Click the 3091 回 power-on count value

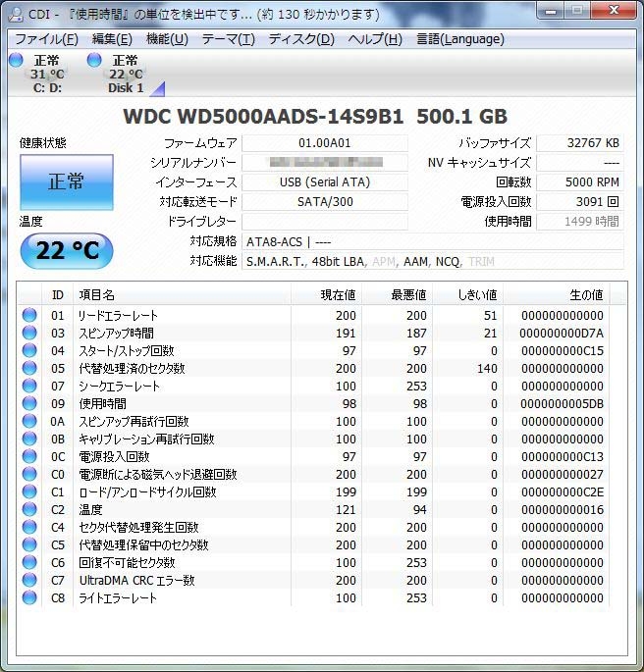pyautogui.click(x=579, y=202)
